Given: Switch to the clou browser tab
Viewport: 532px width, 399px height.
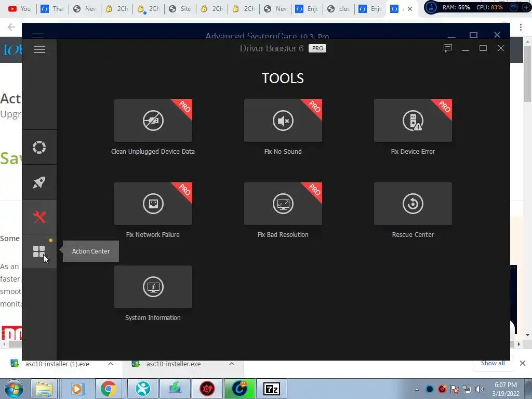Looking at the screenshot, I should click(x=339, y=9).
